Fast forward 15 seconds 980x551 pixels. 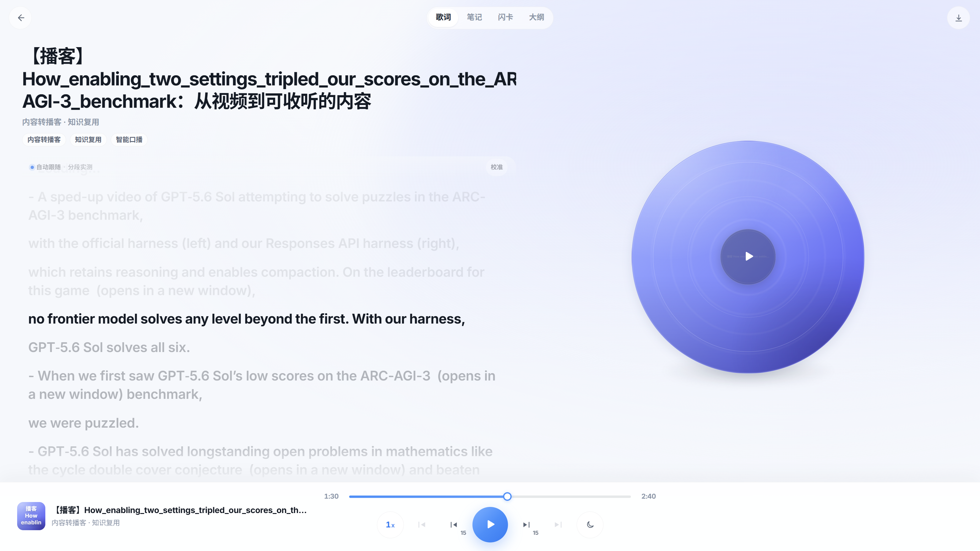pyautogui.click(x=526, y=525)
